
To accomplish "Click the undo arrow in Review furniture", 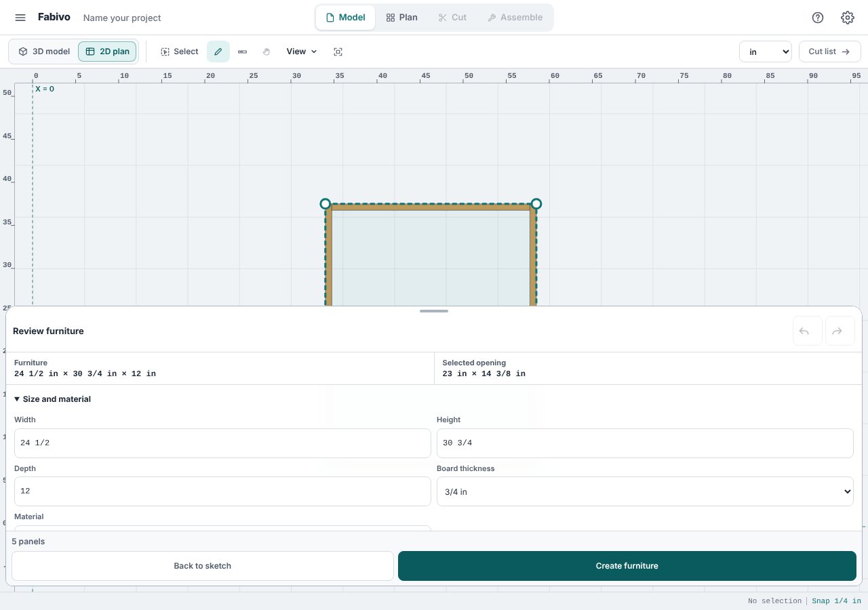I will click(x=807, y=331).
